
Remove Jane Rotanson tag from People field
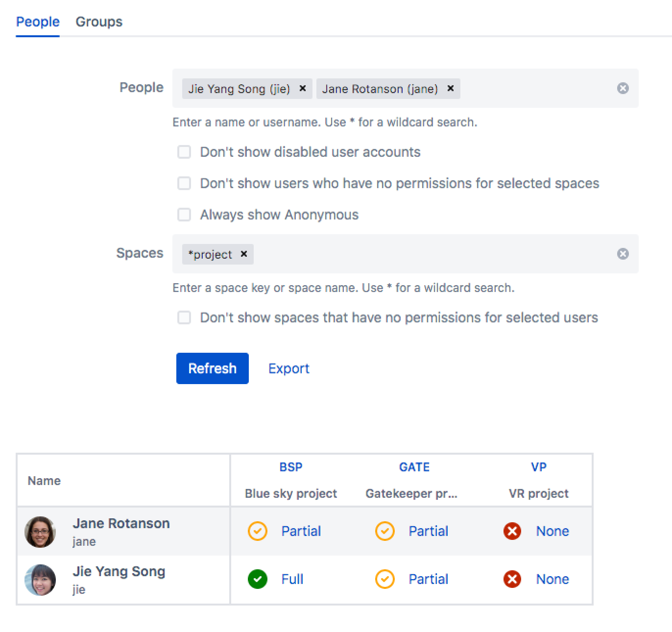click(x=450, y=88)
